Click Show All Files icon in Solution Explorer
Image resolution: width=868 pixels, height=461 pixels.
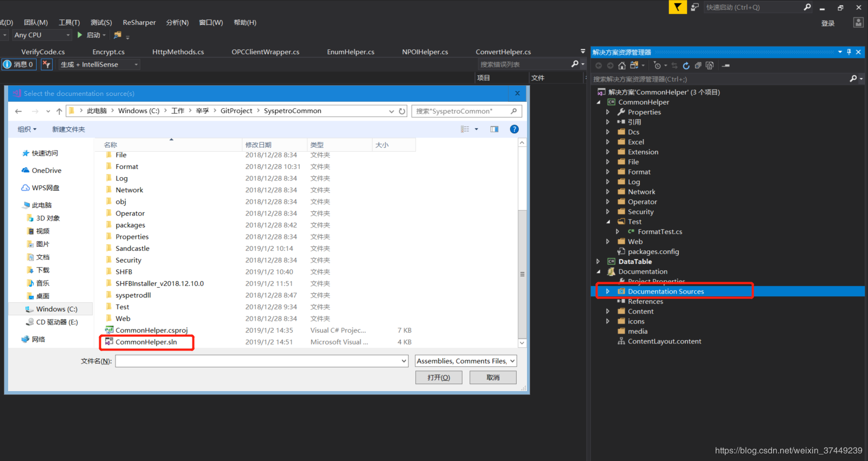[x=710, y=66]
